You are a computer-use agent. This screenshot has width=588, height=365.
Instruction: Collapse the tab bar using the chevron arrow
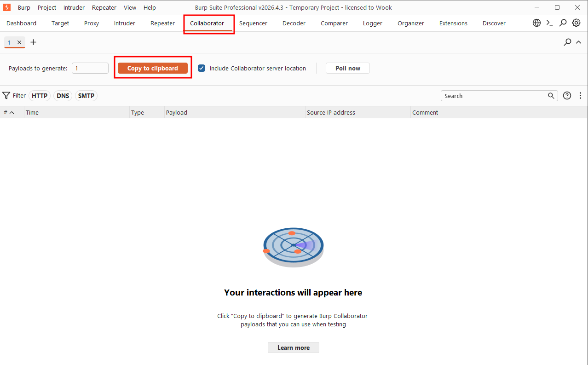pyautogui.click(x=579, y=42)
